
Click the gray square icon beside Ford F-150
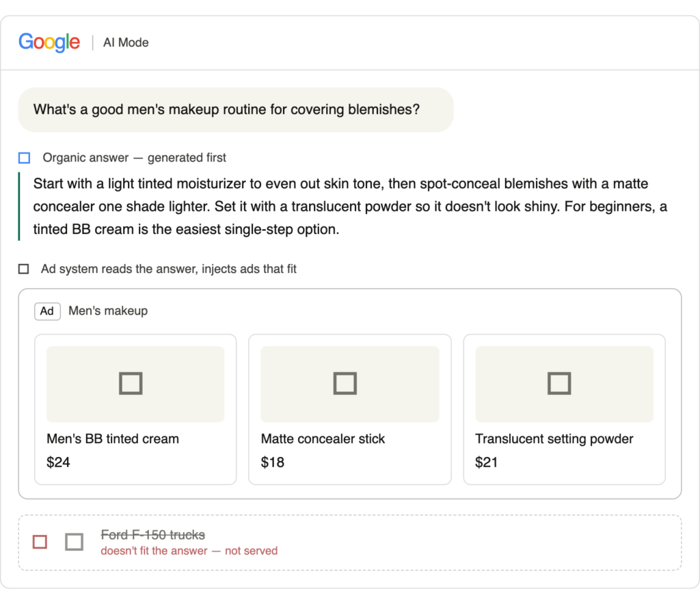point(74,542)
